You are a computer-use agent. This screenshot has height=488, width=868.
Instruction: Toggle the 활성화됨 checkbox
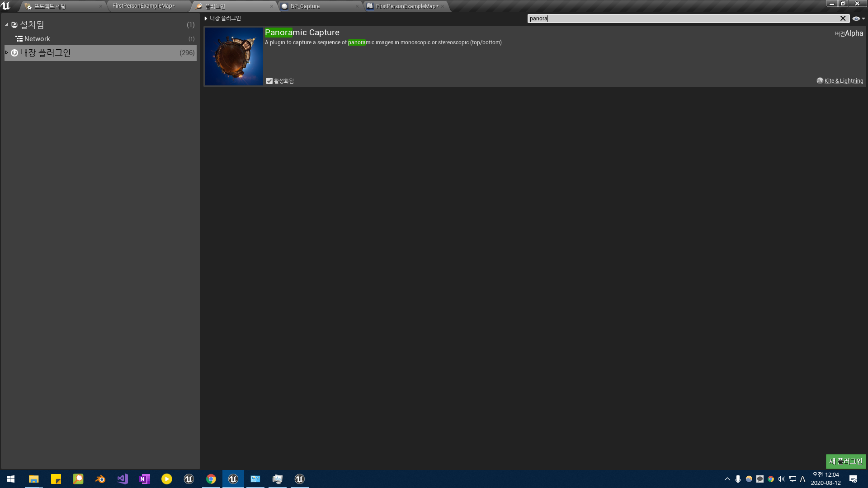point(269,81)
